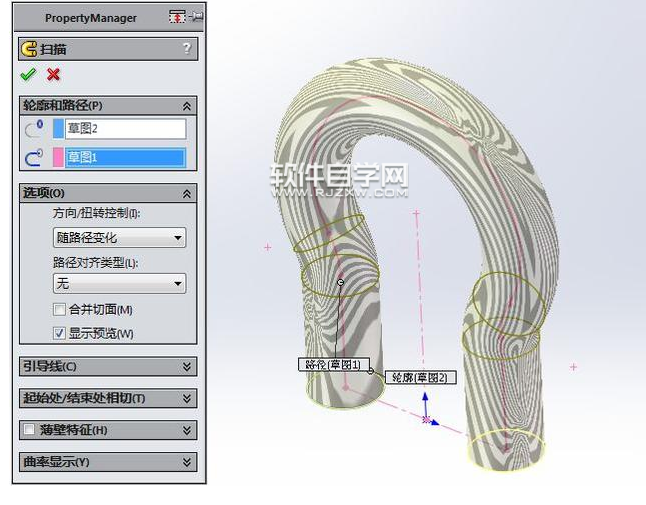Viewport: 646px width, 505px height.
Task: Click the blue profile color swatch
Action: (58, 129)
